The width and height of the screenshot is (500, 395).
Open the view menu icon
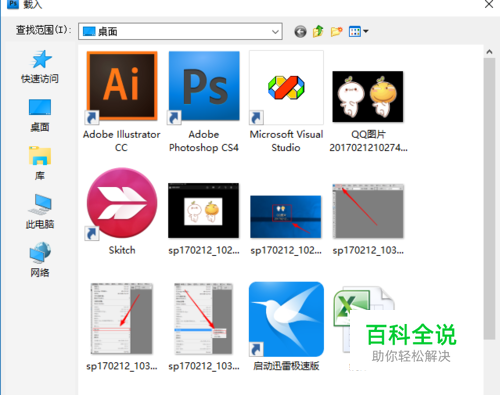tap(355, 32)
